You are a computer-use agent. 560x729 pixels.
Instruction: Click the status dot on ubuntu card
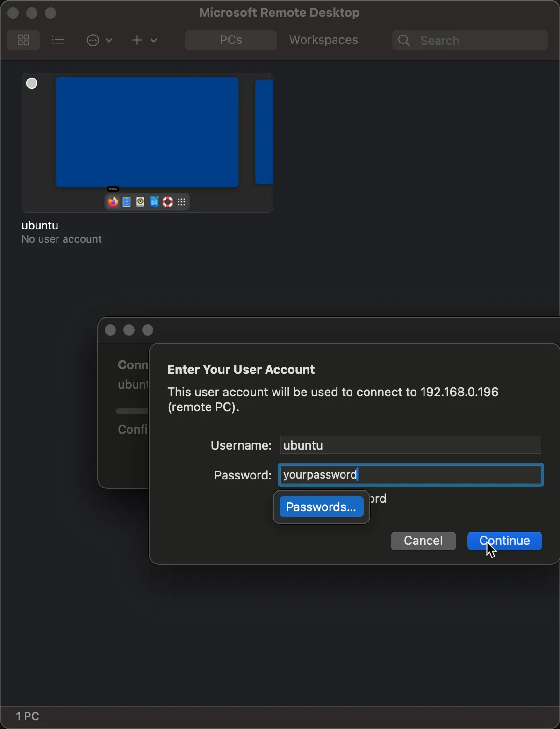point(32,83)
